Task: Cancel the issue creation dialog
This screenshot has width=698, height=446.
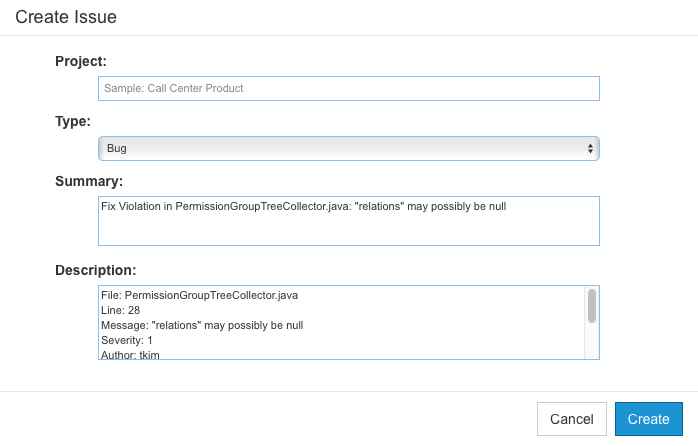Action: click(572, 419)
